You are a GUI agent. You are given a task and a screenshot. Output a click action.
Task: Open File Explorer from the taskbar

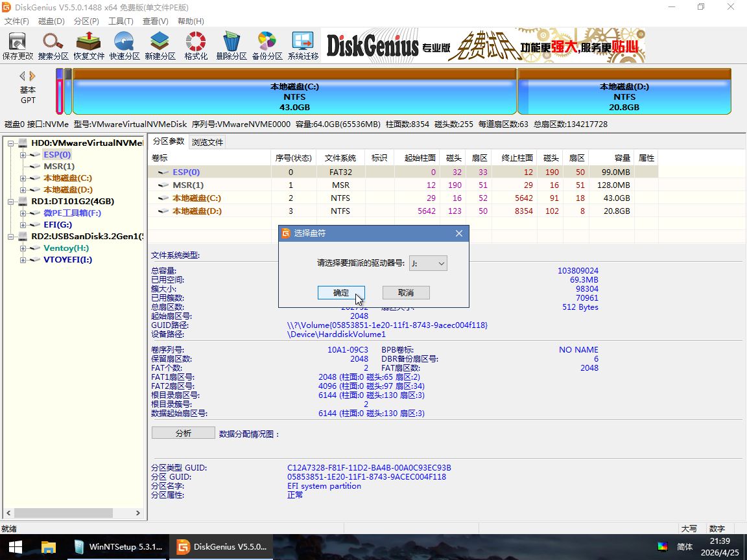tap(49, 546)
